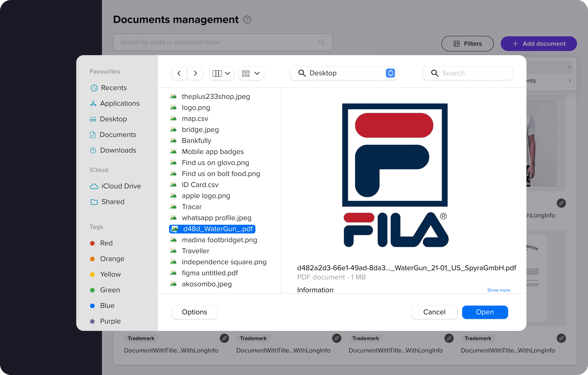Open the Desktop location popup selector
588x375 pixels.
pos(390,73)
